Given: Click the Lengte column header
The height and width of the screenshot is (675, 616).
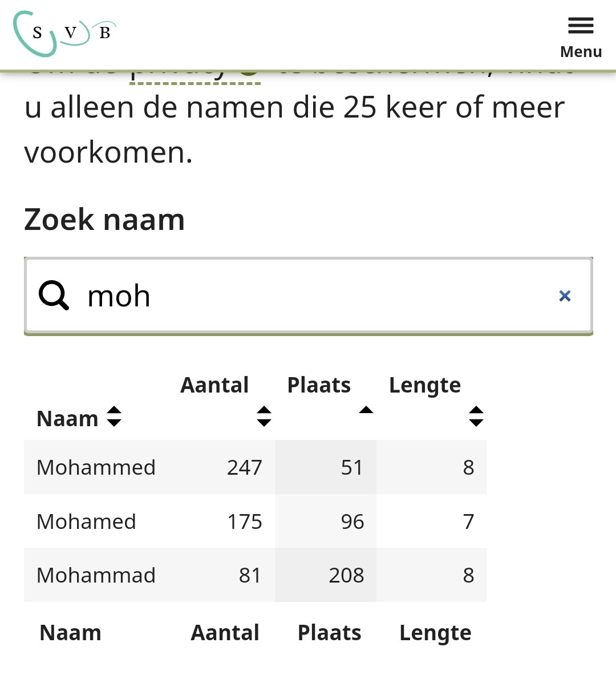Looking at the screenshot, I should 425,386.
